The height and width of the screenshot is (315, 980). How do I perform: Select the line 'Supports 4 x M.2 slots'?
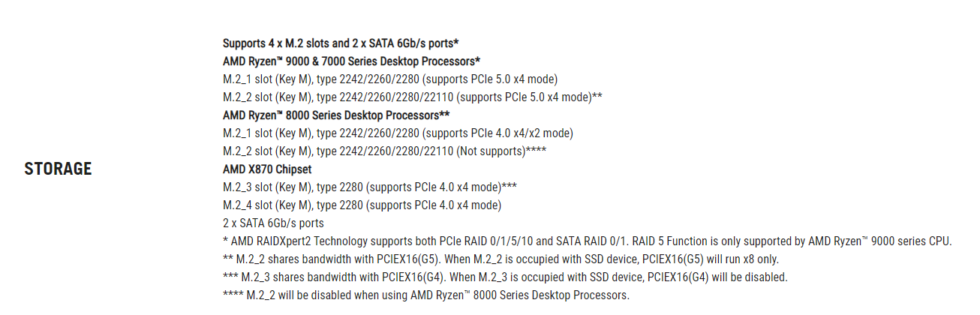coord(341,43)
